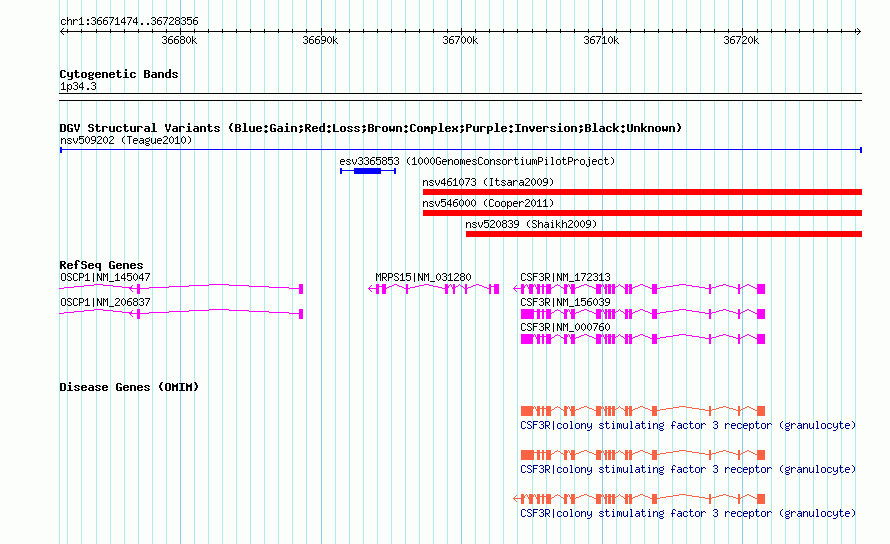Click the ruler's left end arrow
Viewport: 890px width, 544px height.
[63, 31]
